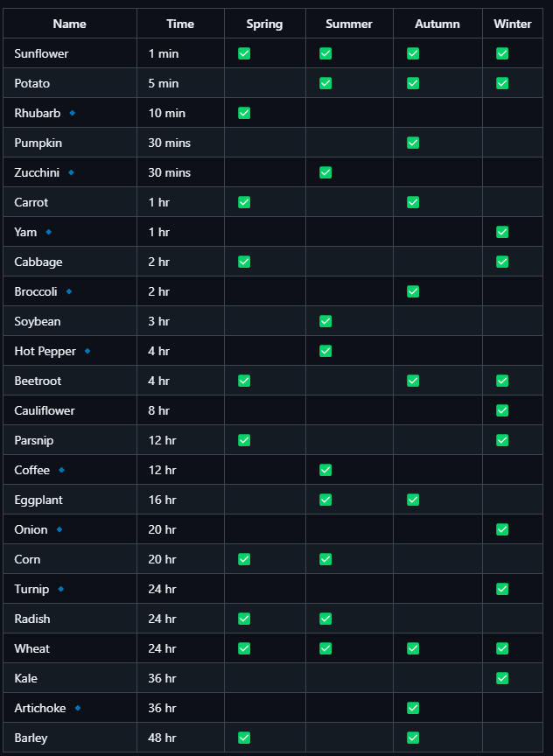553x756 pixels.
Task: Toggle Sunflower's Spring checkmark
Action: point(244,53)
